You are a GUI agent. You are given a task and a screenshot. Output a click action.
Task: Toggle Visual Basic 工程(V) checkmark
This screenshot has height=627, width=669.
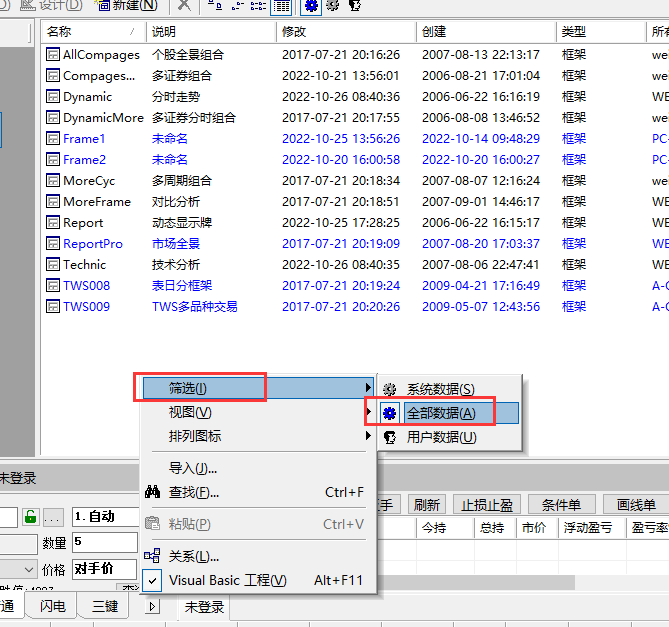point(152,581)
